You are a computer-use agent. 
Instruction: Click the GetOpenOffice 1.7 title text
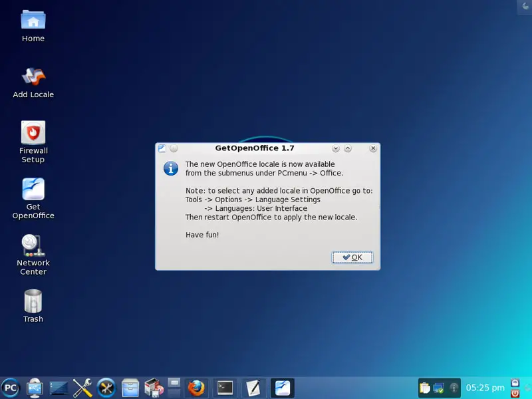pyautogui.click(x=255, y=148)
